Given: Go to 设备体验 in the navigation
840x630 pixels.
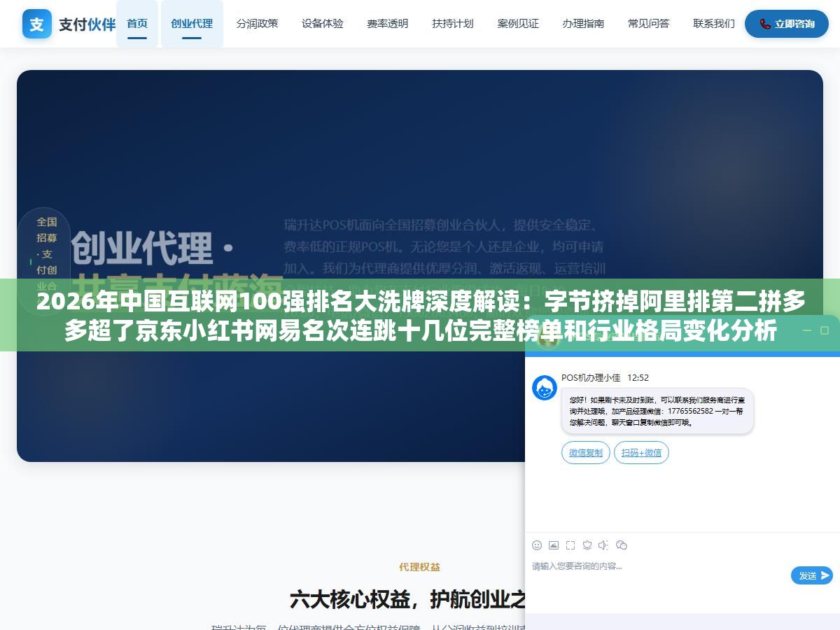Looking at the screenshot, I should (323, 24).
